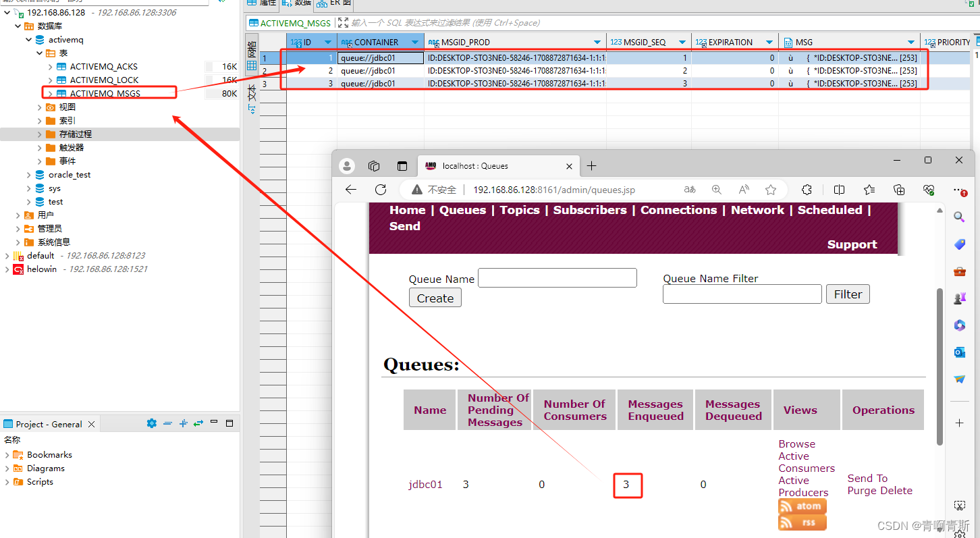Click Delete for jdbc01 queue
Viewport: 980px width, 538px height.
[x=897, y=491]
